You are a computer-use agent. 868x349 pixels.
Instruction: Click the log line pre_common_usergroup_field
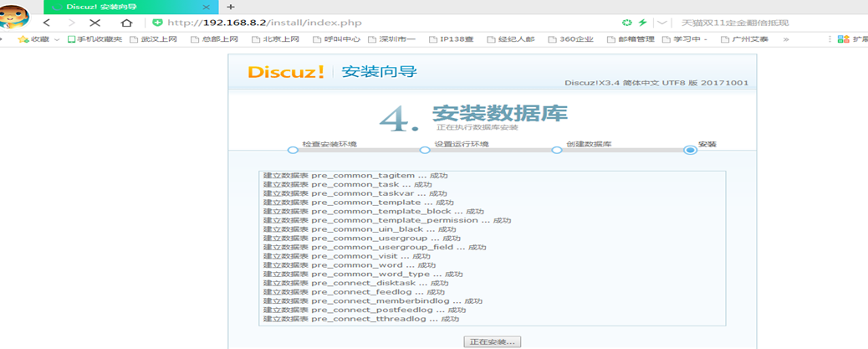pyautogui.click(x=375, y=247)
